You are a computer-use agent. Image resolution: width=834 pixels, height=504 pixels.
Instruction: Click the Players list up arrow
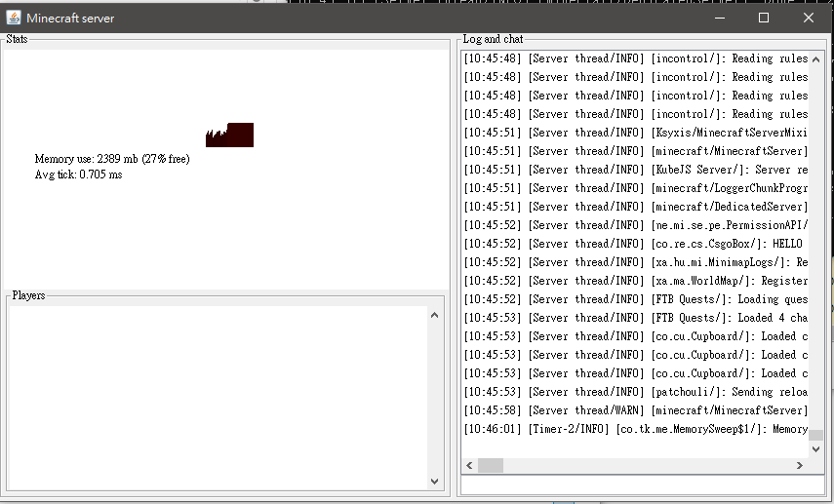[x=434, y=315]
